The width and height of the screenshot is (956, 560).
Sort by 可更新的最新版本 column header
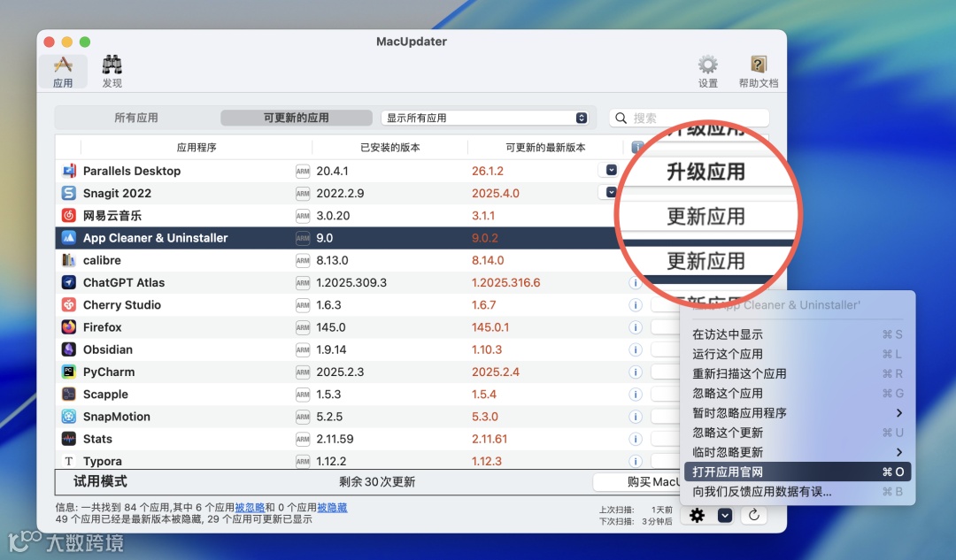coord(545,148)
